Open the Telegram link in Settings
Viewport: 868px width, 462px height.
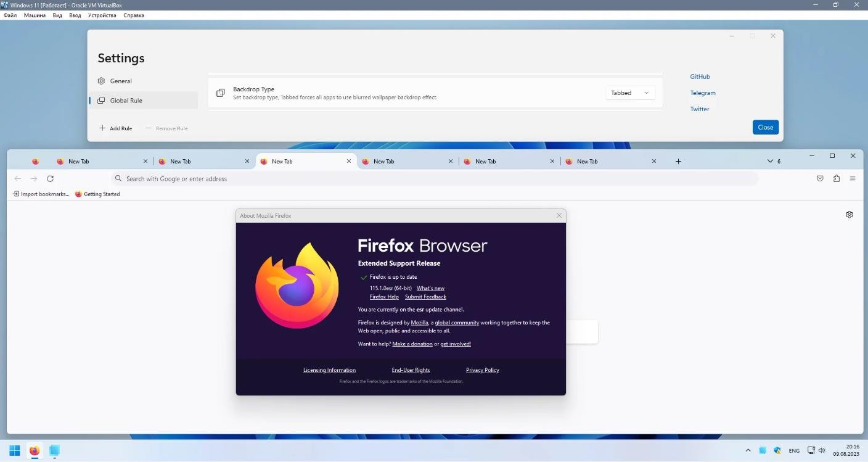click(x=703, y=93)
